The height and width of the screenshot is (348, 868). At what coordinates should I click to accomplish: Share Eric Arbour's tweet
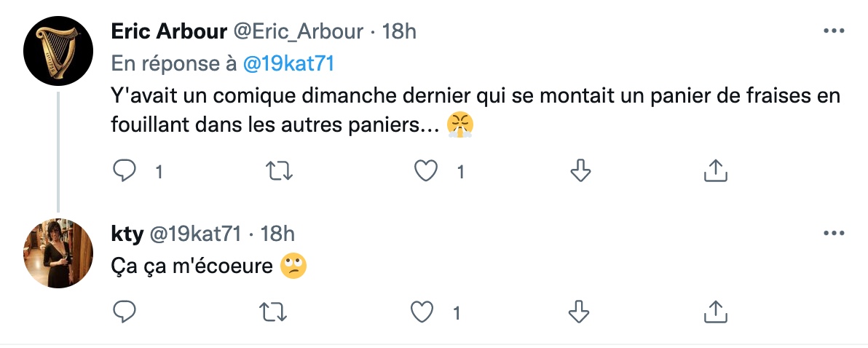click(714, 172)
